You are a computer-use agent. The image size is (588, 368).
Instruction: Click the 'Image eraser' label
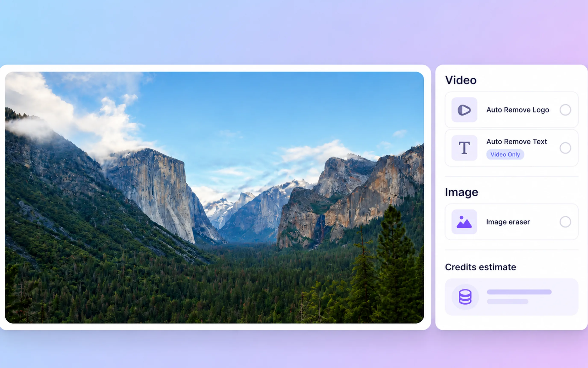508,222
